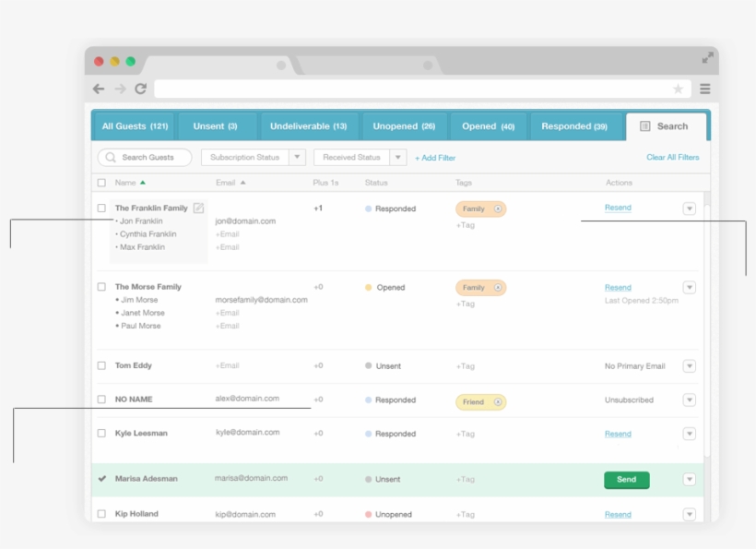Click the fullscreen expand icon in the window corner
Image resolution: width=756 pixels, height=549 pixels.
pyautogui.click(x=707, y=57)
